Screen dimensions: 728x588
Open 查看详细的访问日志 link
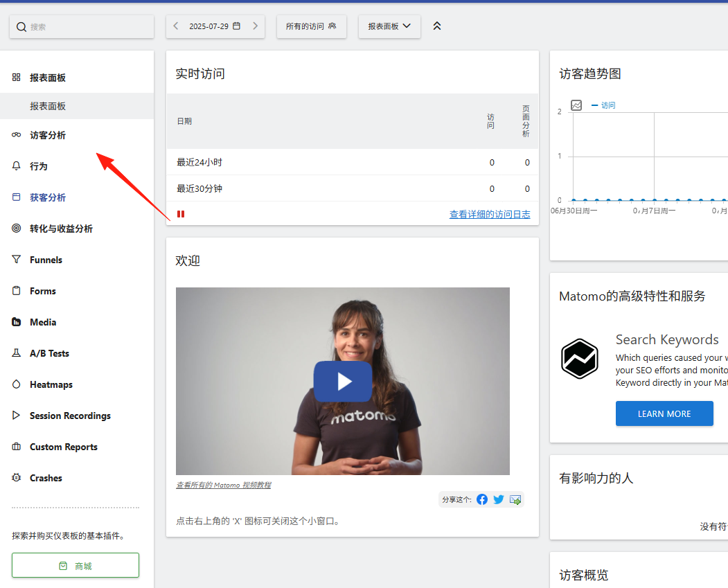pyautogui.click(x=490, y=214)
